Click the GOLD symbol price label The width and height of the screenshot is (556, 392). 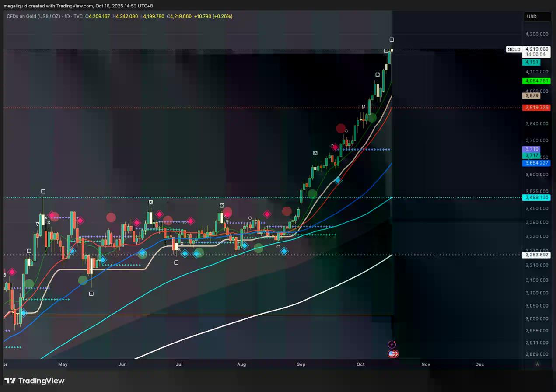[514, 49]
